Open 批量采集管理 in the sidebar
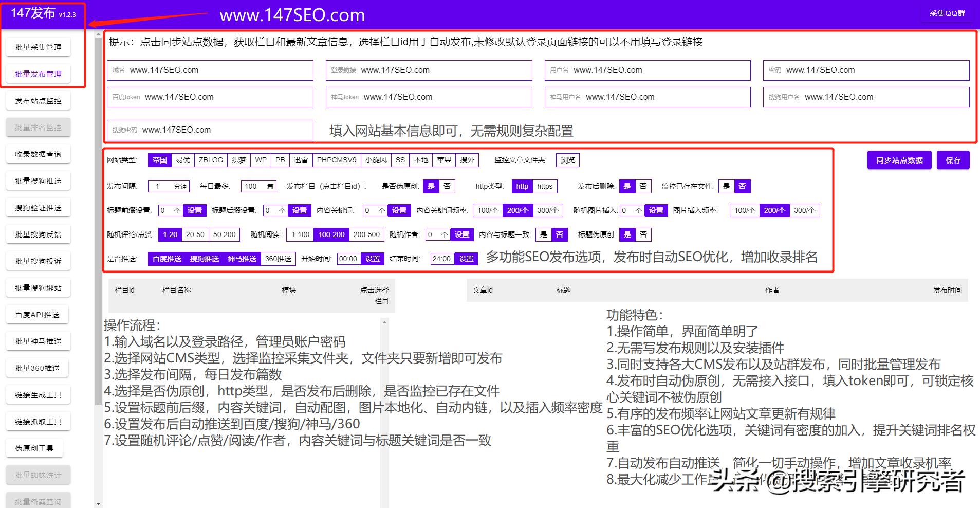This screenshot has height=508, width=980. point(38,46)
